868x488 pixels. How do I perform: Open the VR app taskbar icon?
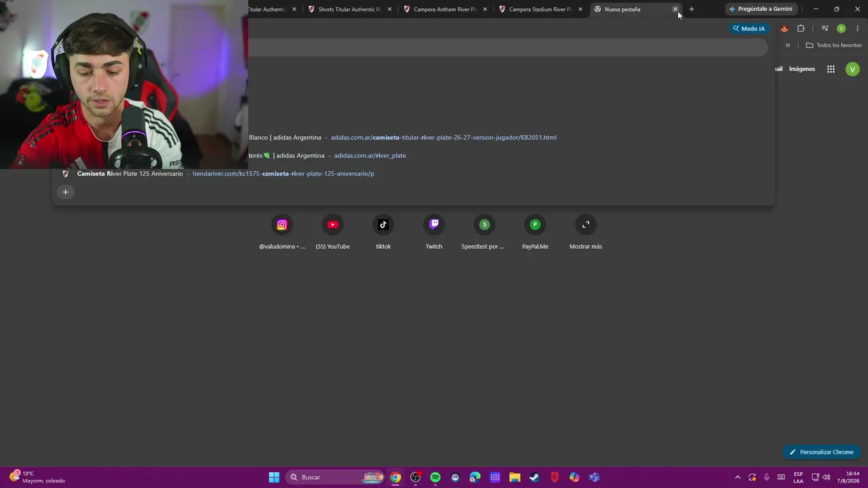click(x=455, y=477)
